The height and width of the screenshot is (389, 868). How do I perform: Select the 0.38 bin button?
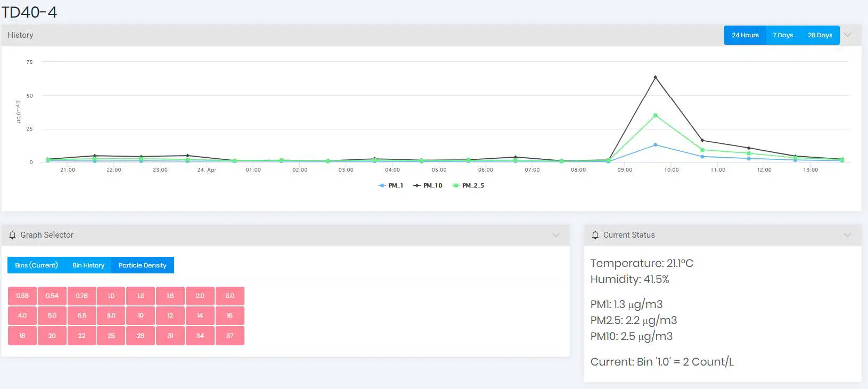(x=22, y=296)
